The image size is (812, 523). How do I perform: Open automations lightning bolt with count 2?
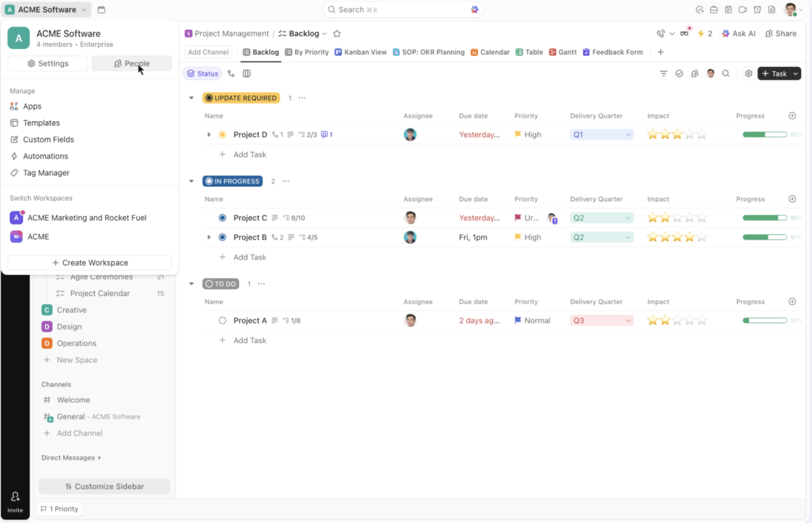tap(705, 34)
